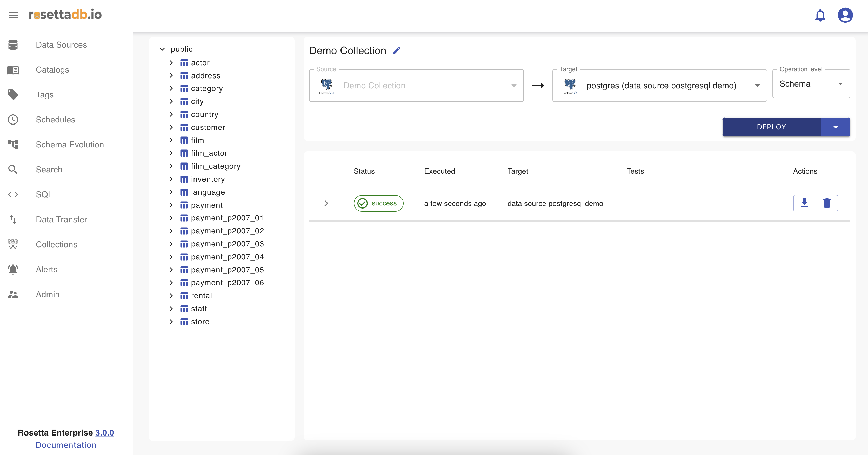868x455 pixels.
Task: Go to Data Transfer page
Action: 61,220
